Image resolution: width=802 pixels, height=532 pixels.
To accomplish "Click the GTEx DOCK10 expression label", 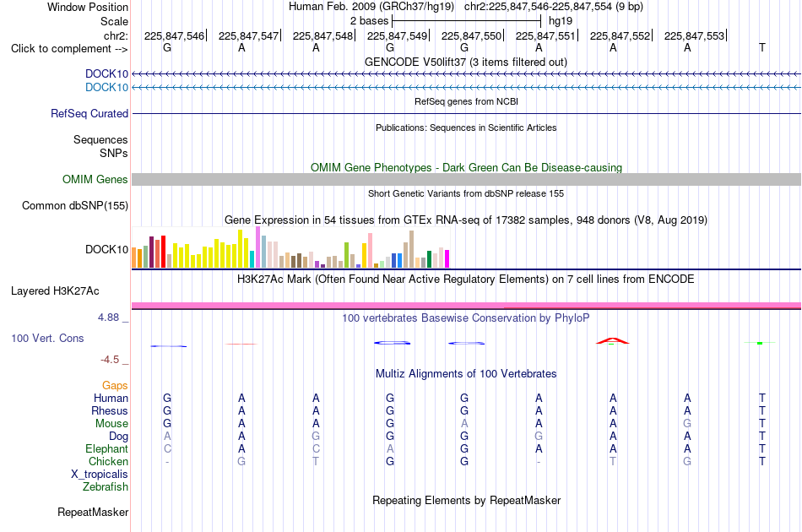I will click(x=106, y=250).
